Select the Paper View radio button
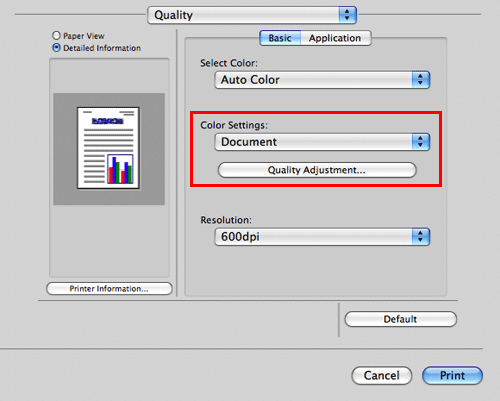The width and height of the screenshot is (500, 401). (56, 35)
